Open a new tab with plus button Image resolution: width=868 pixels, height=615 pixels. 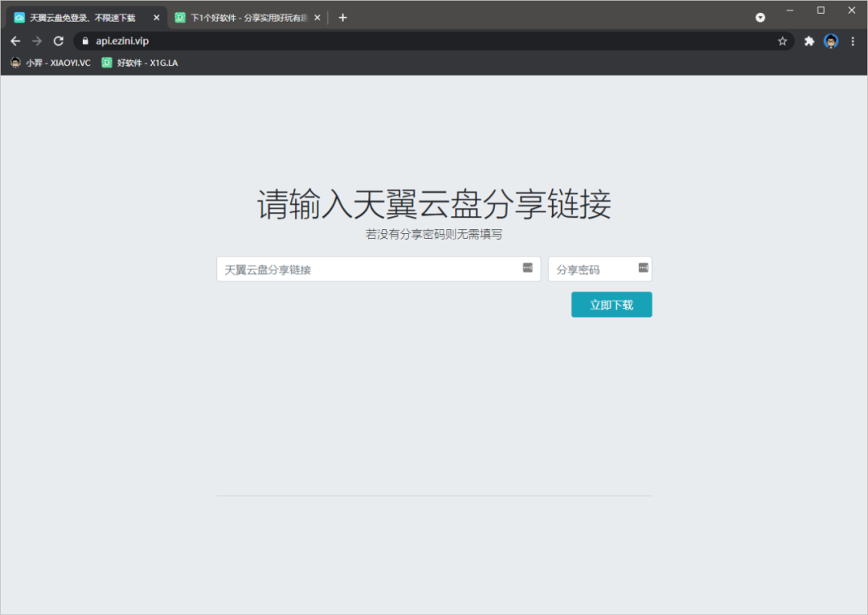point(343,18)
